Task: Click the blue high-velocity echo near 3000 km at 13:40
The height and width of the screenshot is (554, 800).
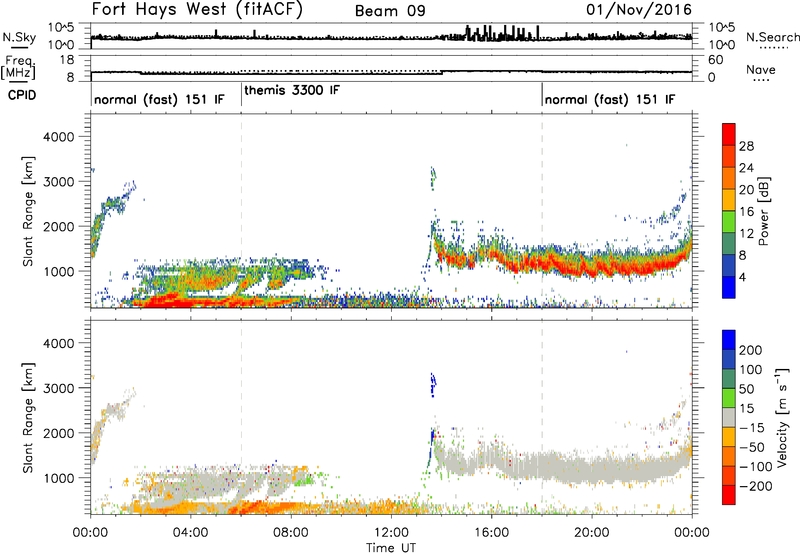Action: pos(433,384)
